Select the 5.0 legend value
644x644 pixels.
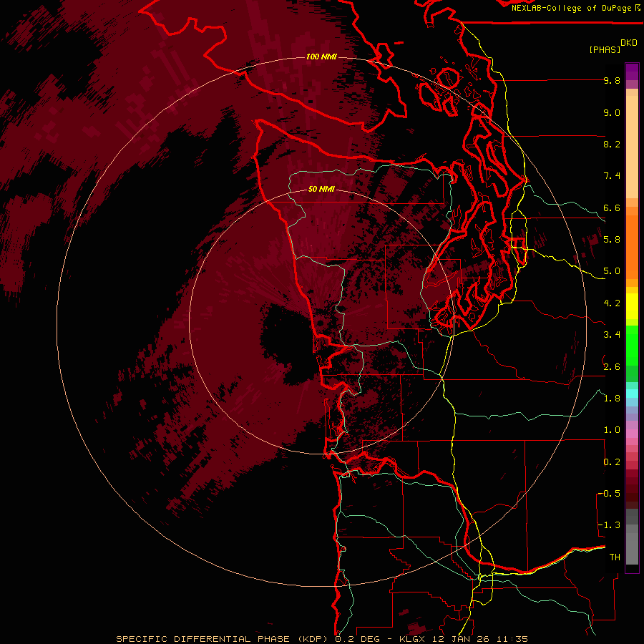(612, 271)
